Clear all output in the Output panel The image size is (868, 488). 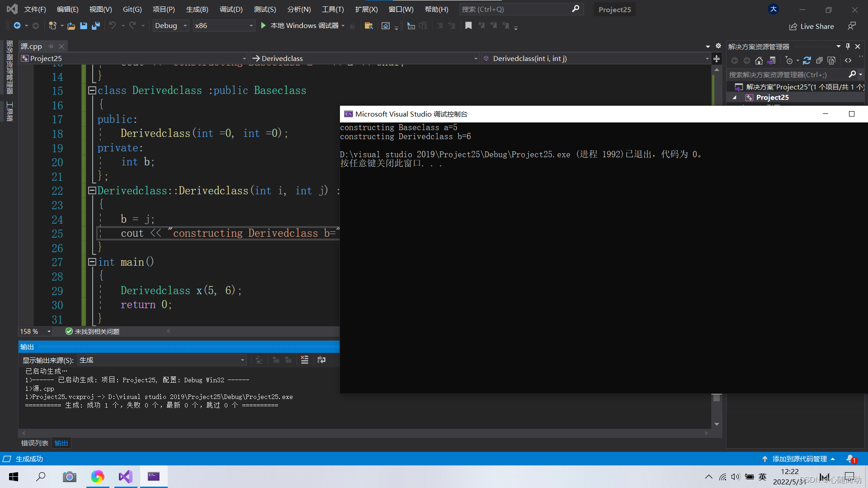click(305, 360)
